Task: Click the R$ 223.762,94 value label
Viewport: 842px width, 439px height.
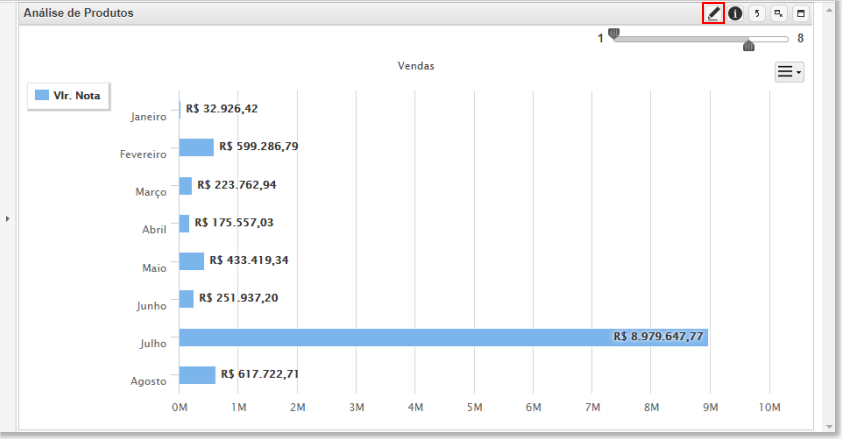Action: (x=237, y=185)
